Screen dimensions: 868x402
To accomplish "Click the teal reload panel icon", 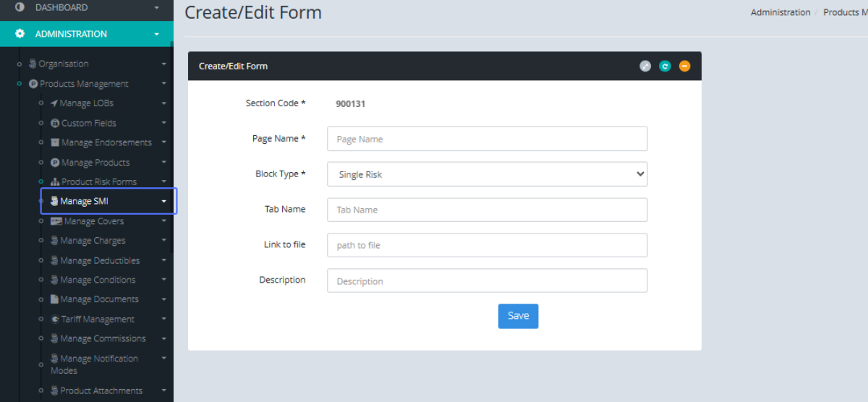I will click(x=665, y=66).
